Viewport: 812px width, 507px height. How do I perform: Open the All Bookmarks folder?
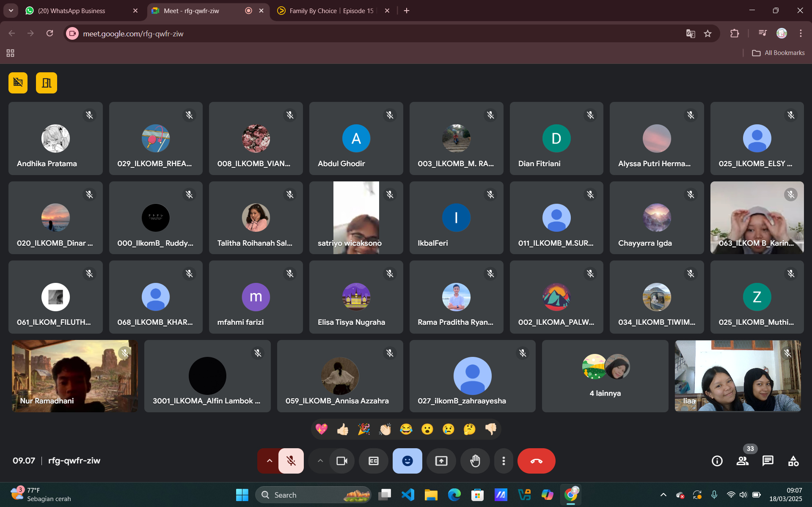click(x=779, y=53)
